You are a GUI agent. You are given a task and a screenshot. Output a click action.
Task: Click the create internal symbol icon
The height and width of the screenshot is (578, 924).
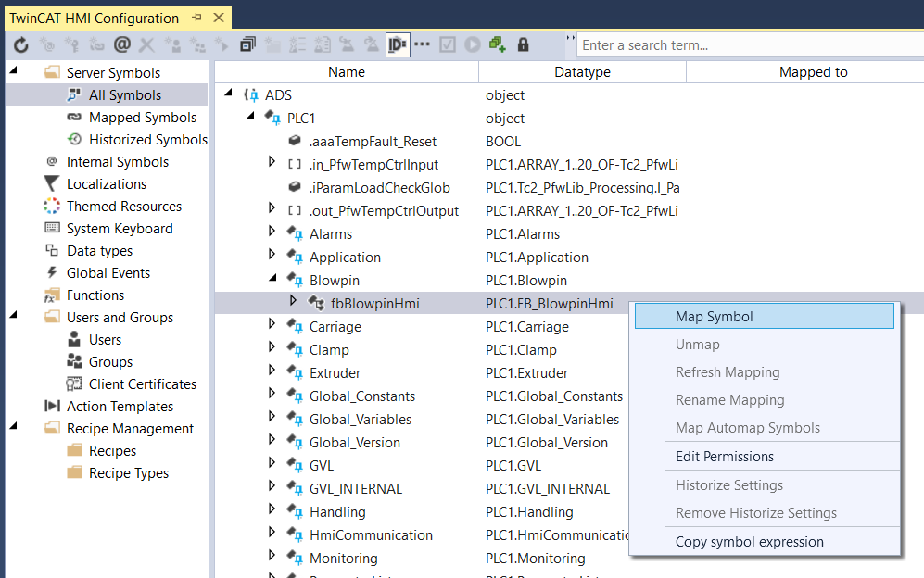point(46,44)
